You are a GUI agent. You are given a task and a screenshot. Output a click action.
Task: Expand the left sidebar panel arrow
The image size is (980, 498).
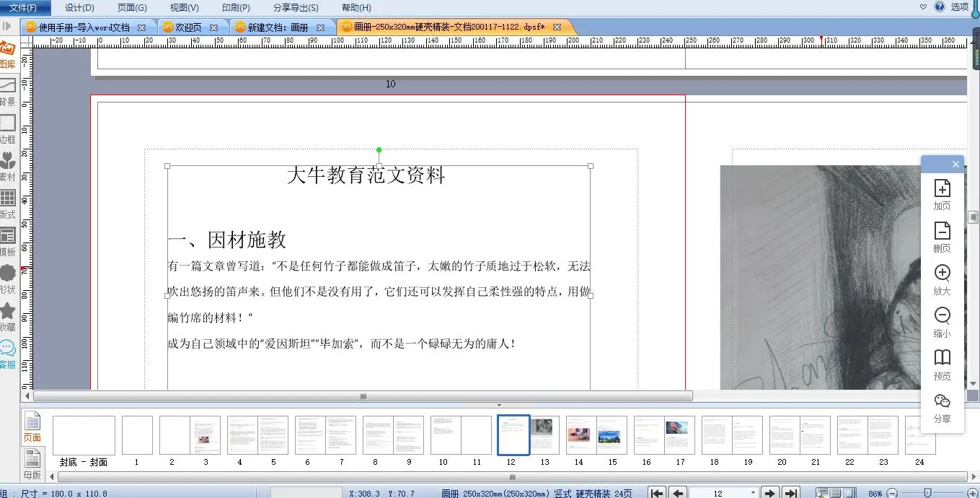click(6, 26)
